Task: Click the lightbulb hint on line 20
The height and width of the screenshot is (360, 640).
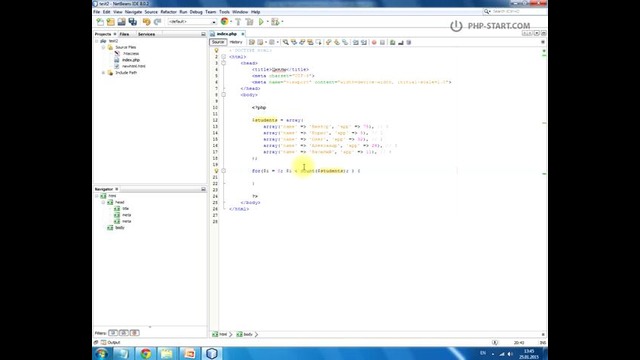Action: point(216,171)
